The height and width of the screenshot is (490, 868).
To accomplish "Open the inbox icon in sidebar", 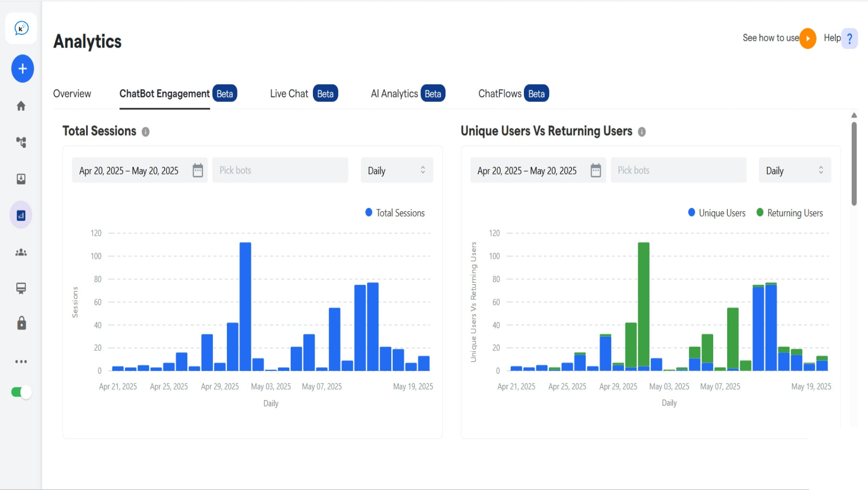I will (21, 179).
